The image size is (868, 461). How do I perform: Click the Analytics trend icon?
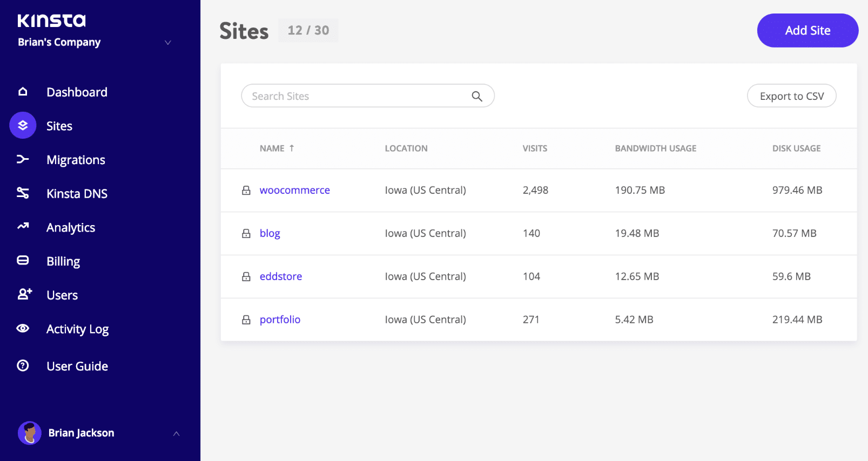[x=23, y=226]
